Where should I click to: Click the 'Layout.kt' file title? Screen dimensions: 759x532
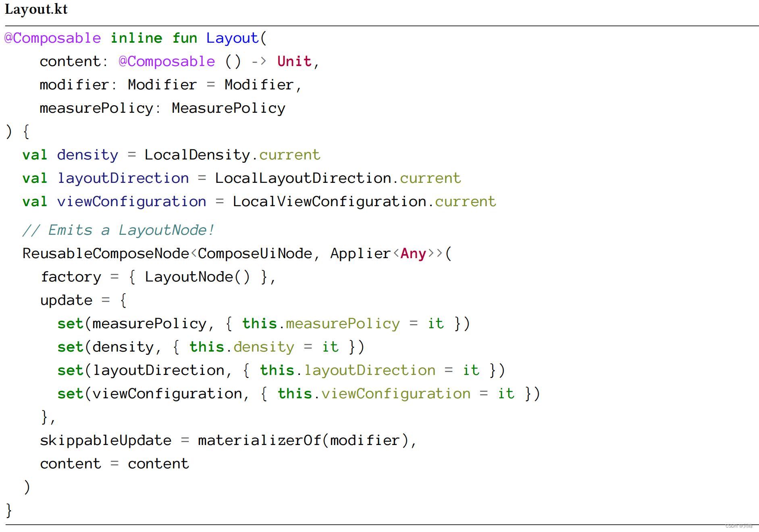[x=36, y=9]
